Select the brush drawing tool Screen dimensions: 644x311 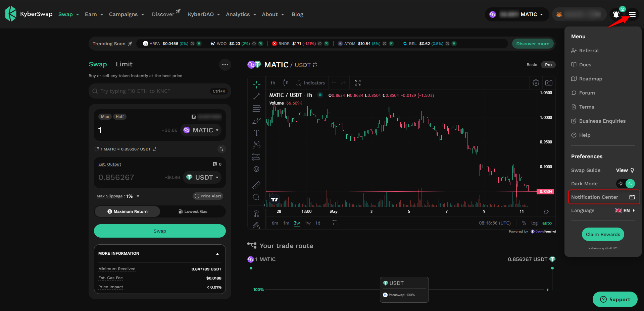click(256, 121)
